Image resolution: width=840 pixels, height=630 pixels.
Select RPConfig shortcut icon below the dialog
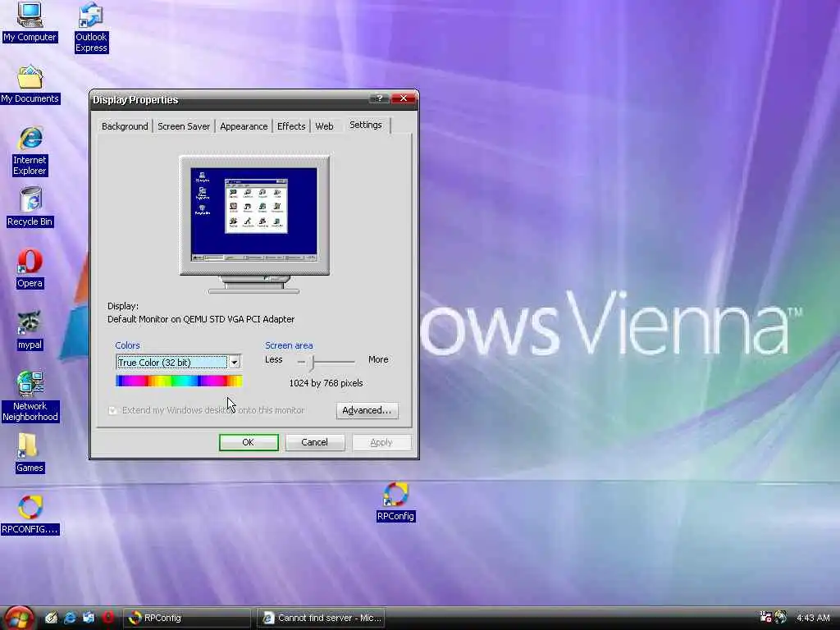point(396,502)
